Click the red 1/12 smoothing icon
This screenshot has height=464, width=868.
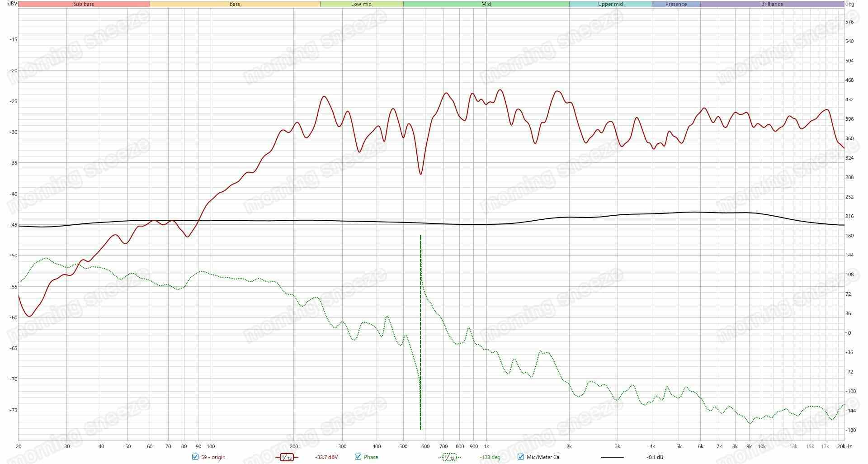[x=287, y=457]
